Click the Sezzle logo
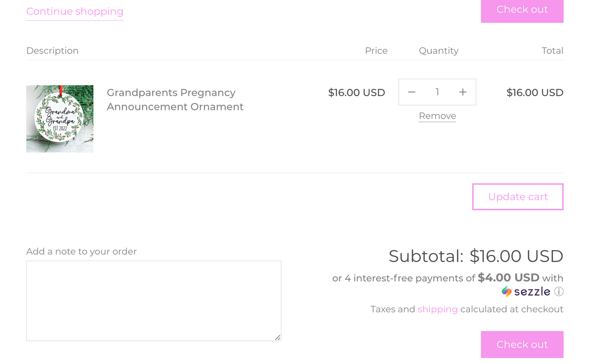 tap(526, 292)
